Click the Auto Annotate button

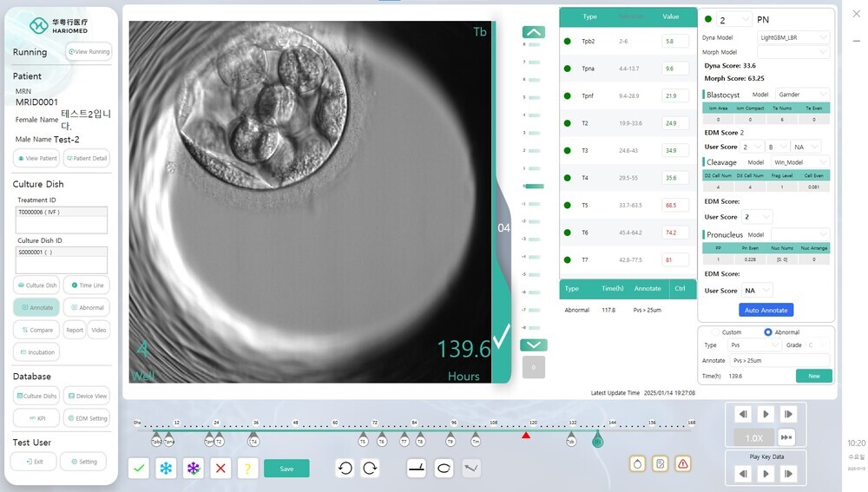coord(766,310)
